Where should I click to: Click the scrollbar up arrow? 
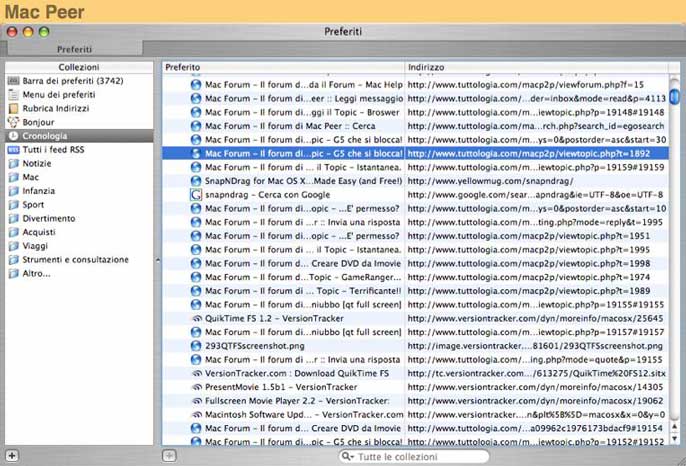pos(675,426)
